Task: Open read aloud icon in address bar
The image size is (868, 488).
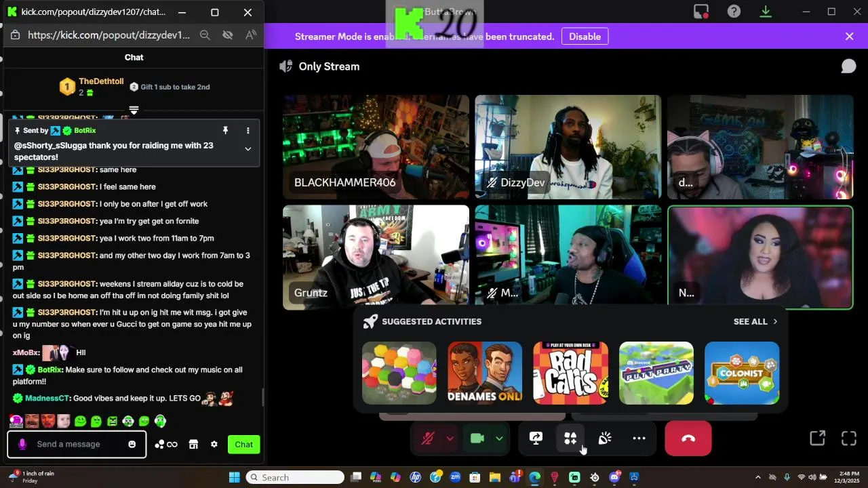Action: click(x=251, y=35)
